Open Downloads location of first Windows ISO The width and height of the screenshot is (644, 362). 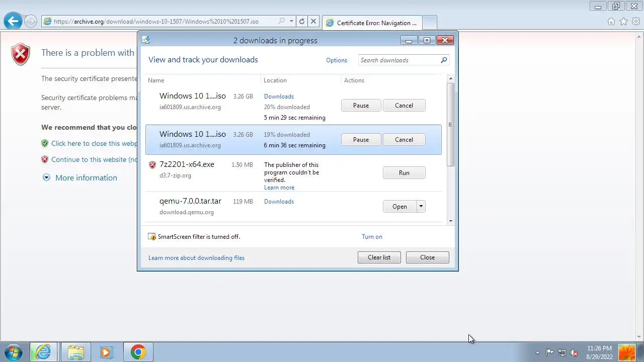pos(279,97)
